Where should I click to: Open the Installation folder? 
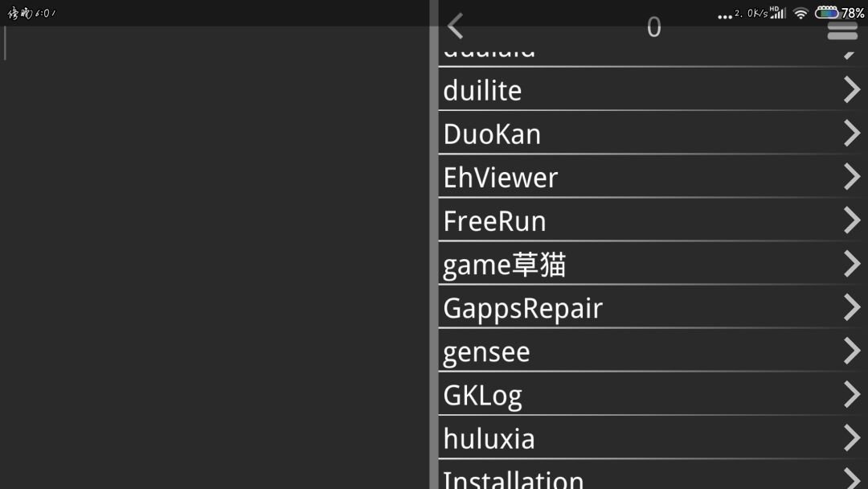[514, 479]
